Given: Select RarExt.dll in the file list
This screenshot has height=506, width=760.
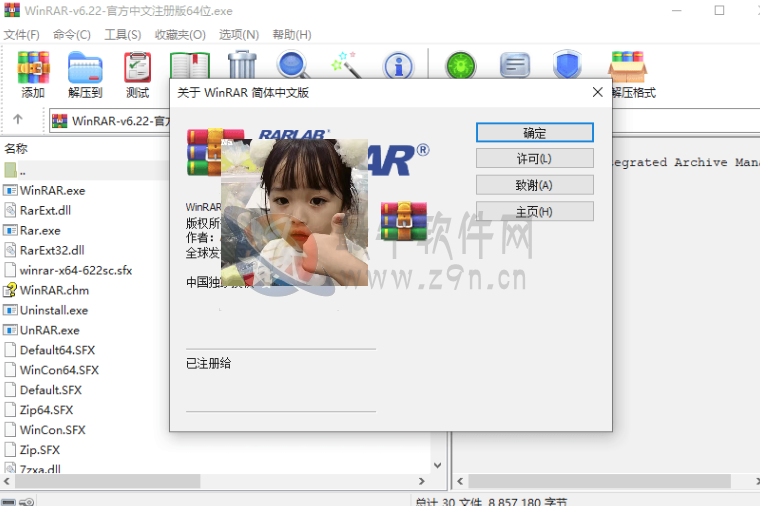Looking at the screenshot, I should (45, 210).
